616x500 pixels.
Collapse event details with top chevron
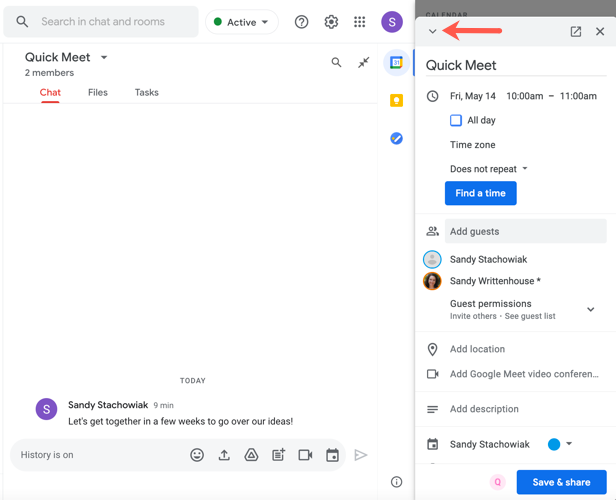coord(433,31)
